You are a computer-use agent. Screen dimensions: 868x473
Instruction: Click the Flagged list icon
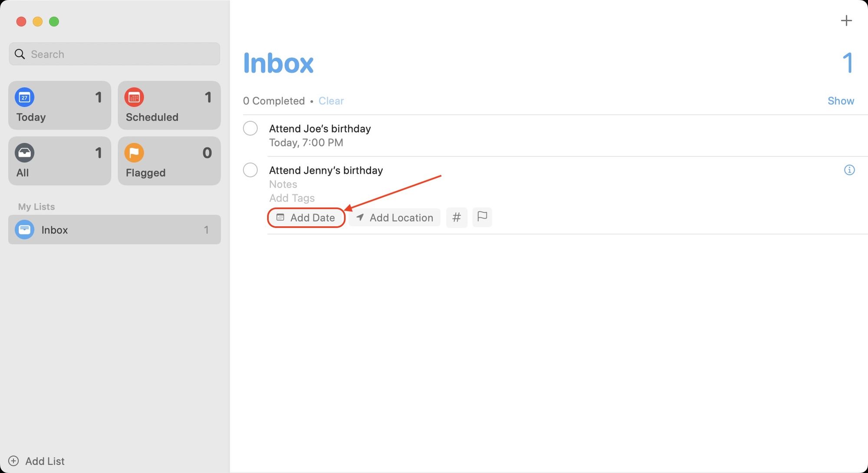(134, 153)
